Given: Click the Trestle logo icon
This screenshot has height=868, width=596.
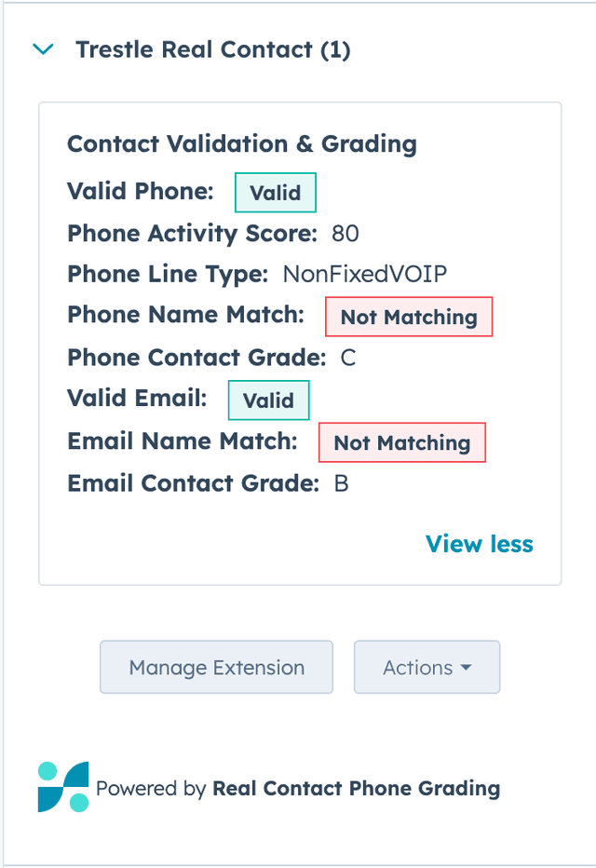Looking at the screenshot, I should click(63, 787).
